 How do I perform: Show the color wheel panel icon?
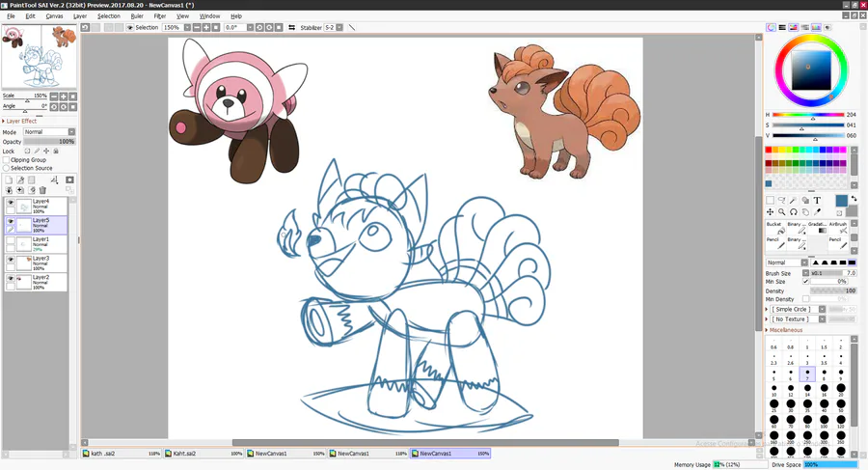[x=771, y=27]
